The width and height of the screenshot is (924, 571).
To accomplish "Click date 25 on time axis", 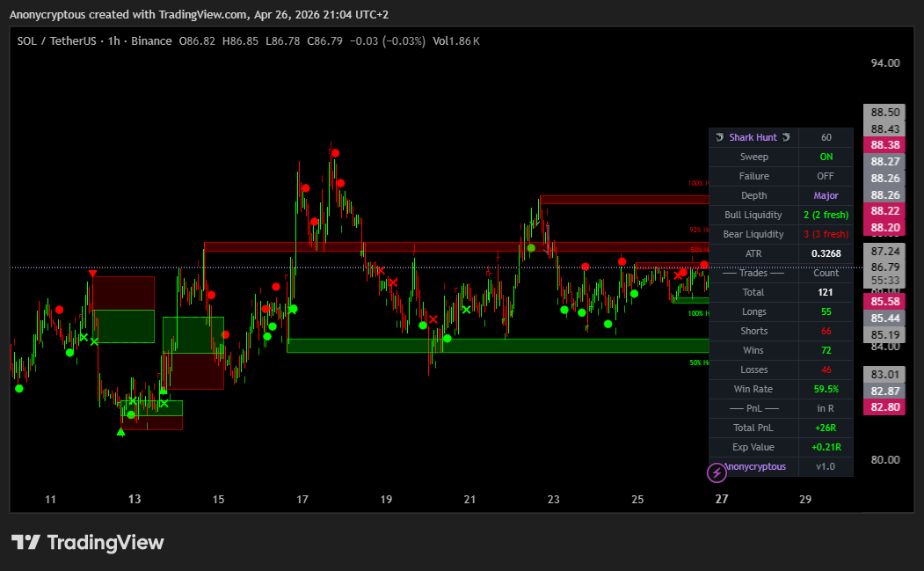I will (637, 500).
